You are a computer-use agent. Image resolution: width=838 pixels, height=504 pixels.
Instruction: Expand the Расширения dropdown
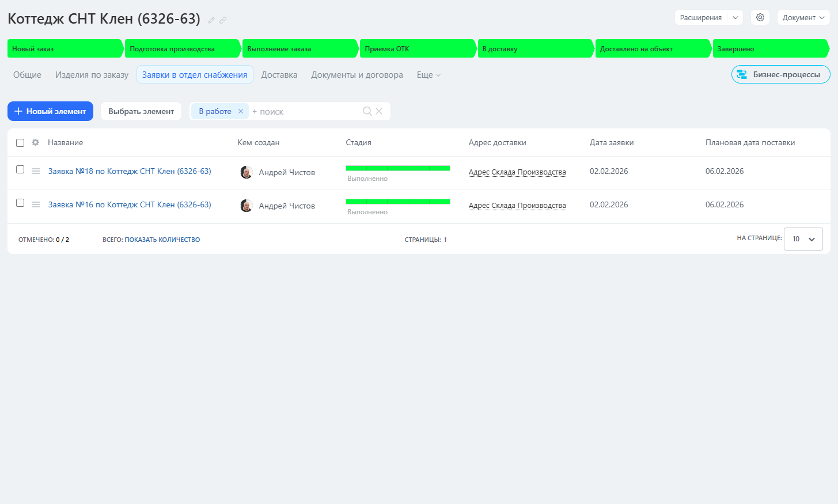click(735, 17)
